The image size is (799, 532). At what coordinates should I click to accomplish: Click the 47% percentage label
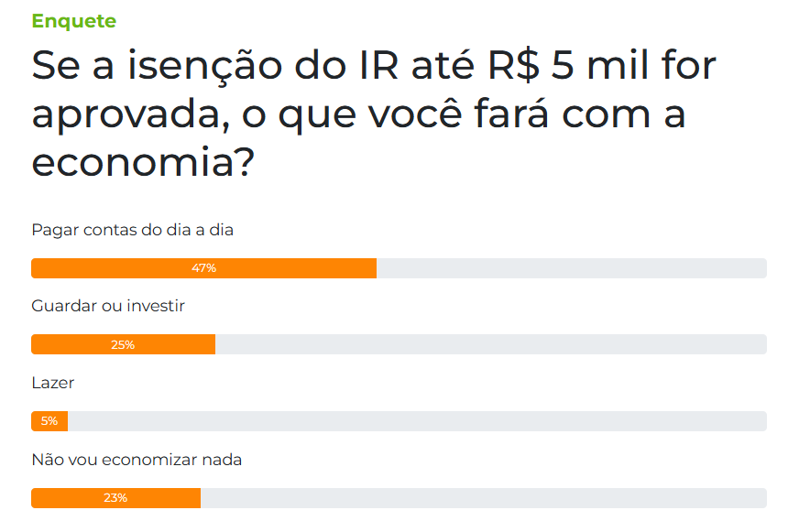(x=203, y=268)
